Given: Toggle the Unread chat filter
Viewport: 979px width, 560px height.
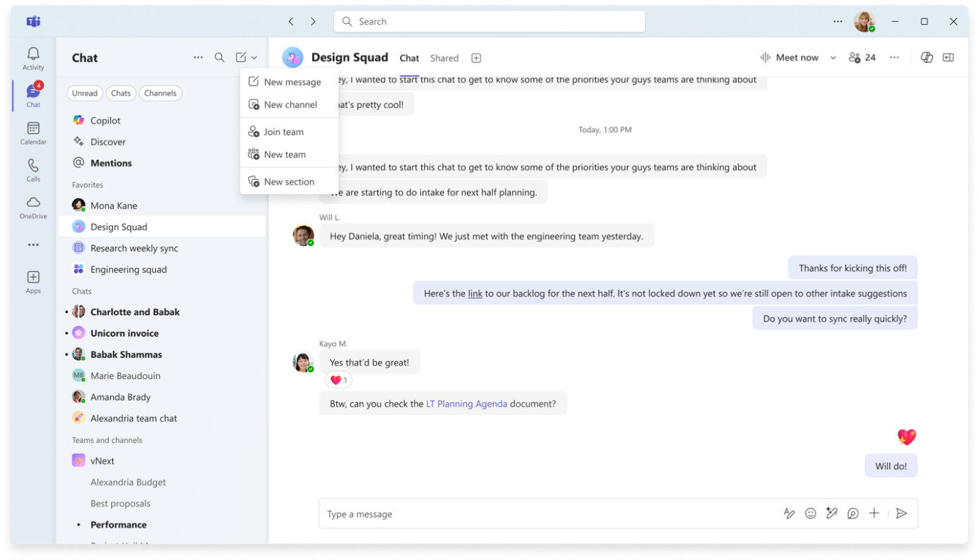Looking at the screenshot, I should coord(84,93).
